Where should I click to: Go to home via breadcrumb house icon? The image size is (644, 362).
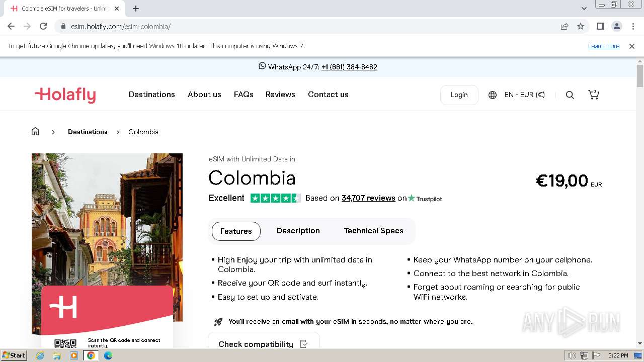(35, 132)
